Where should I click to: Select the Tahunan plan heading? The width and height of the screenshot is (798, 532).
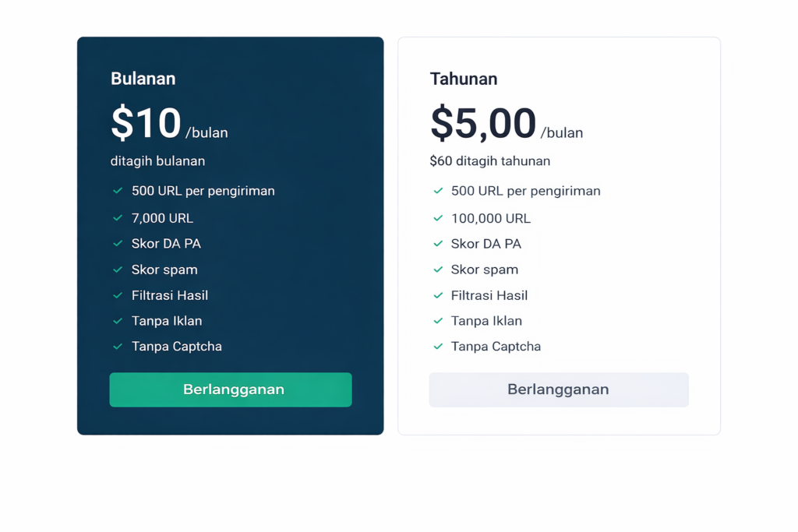(464, 79)
